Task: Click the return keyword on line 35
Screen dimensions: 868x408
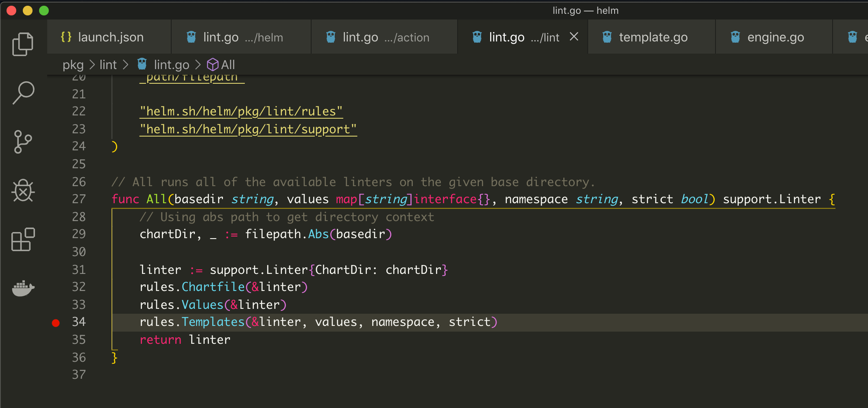Action: pyautogui.click(x=161, y=340)
